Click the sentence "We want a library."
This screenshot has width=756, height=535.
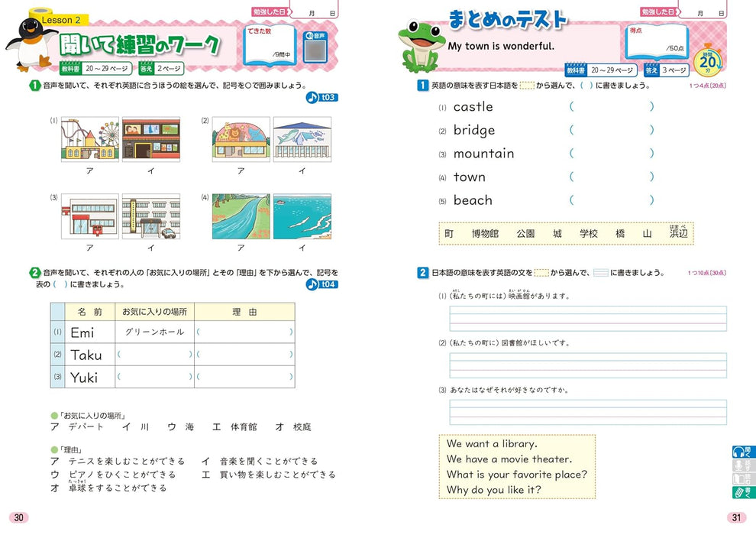[x=492, y=443]
